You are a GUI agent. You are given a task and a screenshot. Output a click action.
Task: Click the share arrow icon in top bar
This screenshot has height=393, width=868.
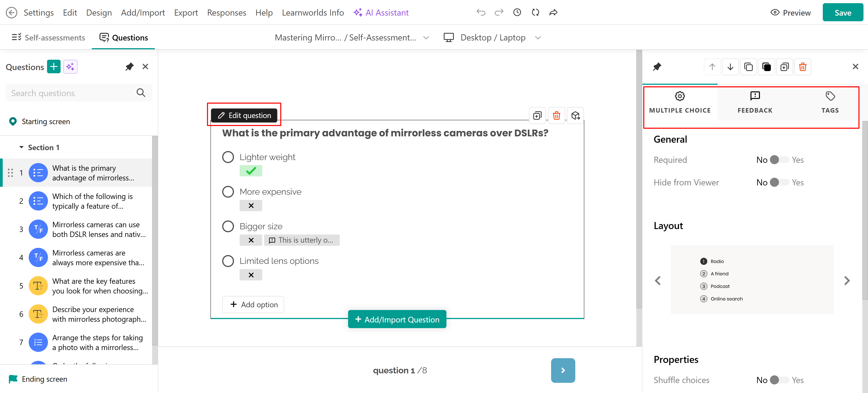(553, 12)
